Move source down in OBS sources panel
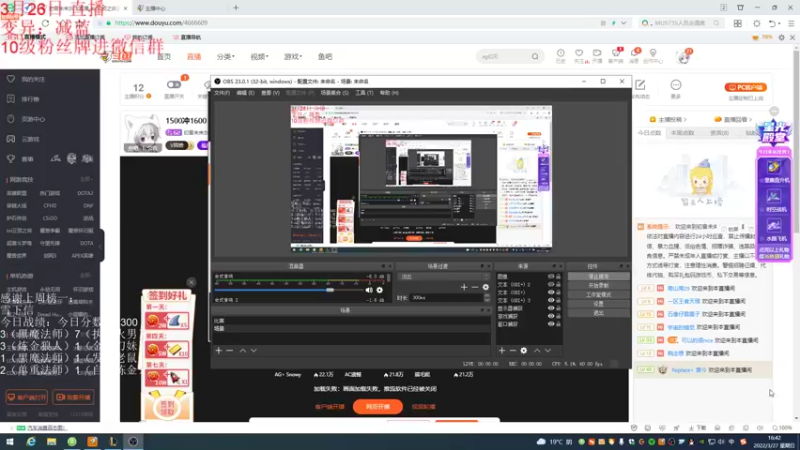 pos(547,351)
